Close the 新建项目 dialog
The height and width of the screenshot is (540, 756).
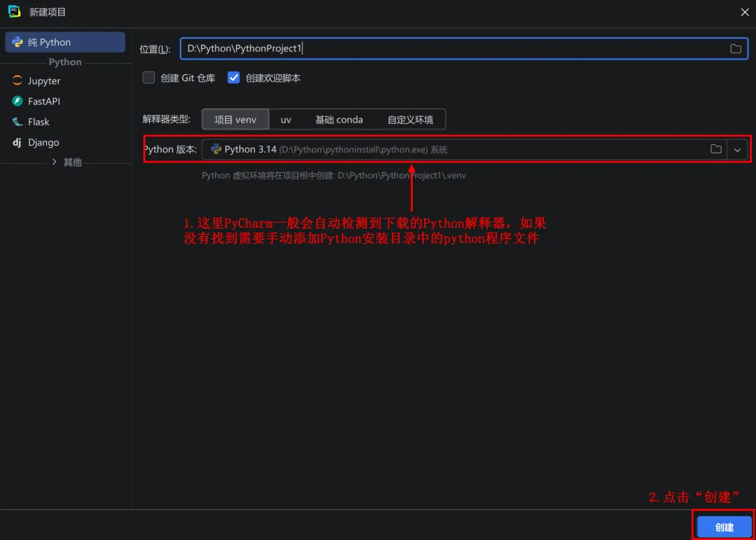coord(744,12)
